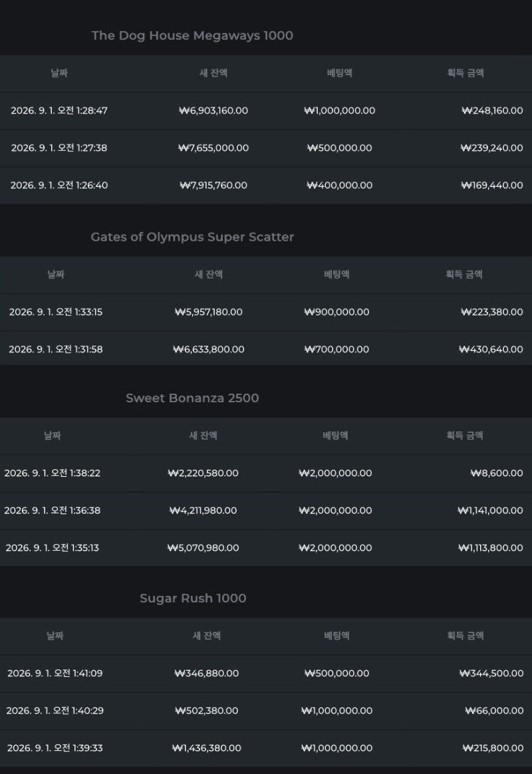The width and height of the screenshot is (532, 774).
Task: Select the 1:36:38 date cell
Action: (53, 511)
